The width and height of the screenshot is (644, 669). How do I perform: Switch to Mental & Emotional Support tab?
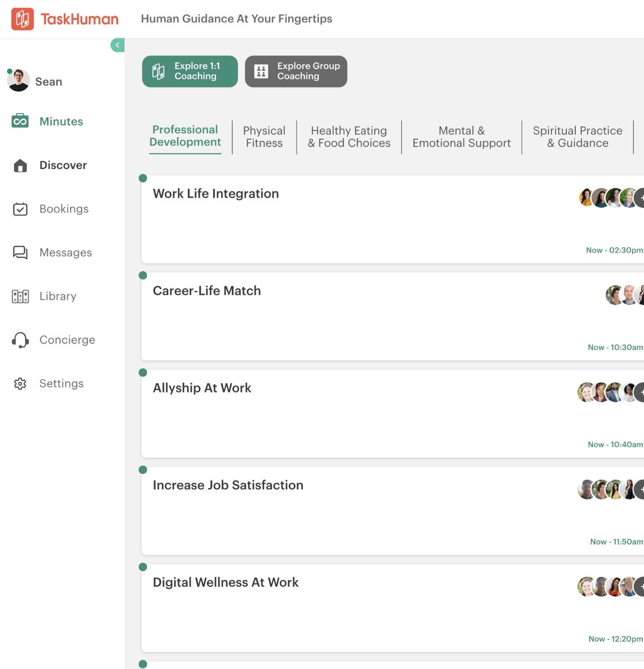click(462, 137)
